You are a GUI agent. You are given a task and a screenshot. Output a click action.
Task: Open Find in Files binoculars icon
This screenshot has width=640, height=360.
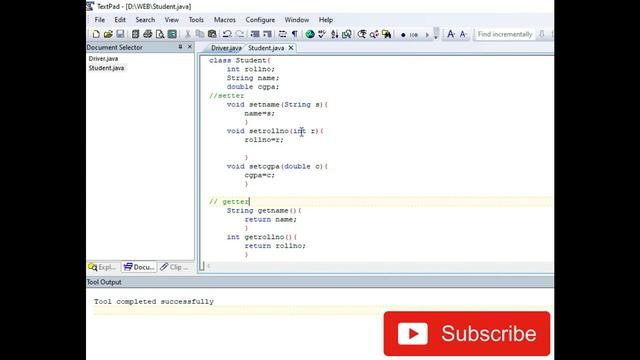[x=386, y=34]
